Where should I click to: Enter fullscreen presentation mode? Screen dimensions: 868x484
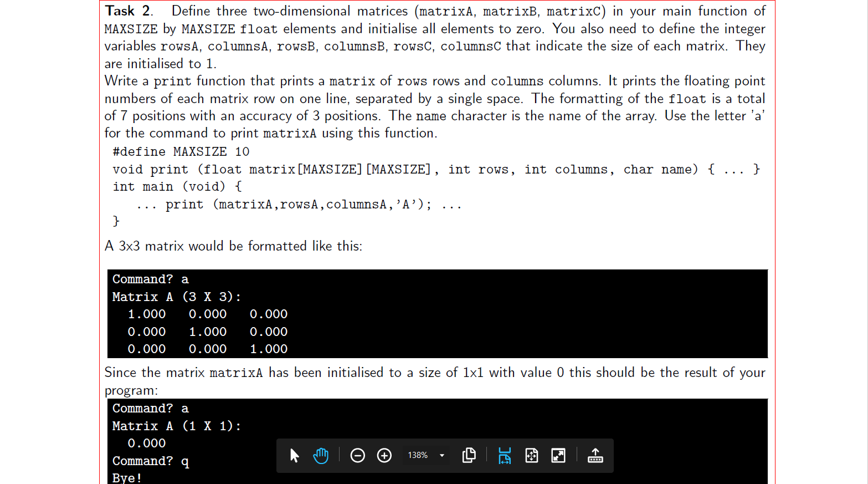[x=558, y=455]
